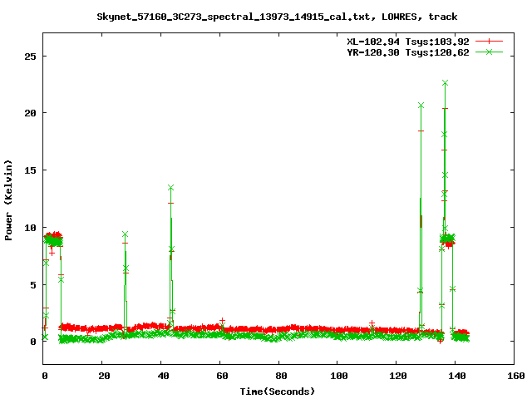Click x-axis tick label 140
The image size is (532, 399).
(456, 376)
